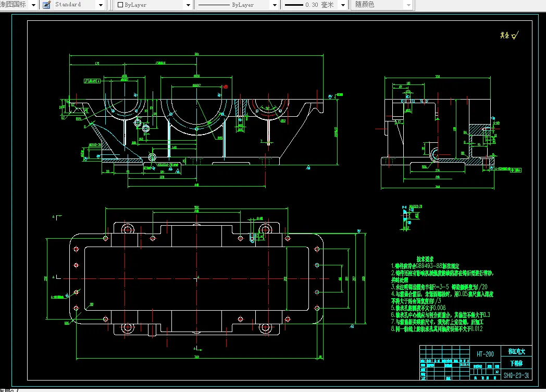Open the 随颜色 plot style dropdown
The width and height of the screenshot is (546, 392).
click(x=409, y=5)
